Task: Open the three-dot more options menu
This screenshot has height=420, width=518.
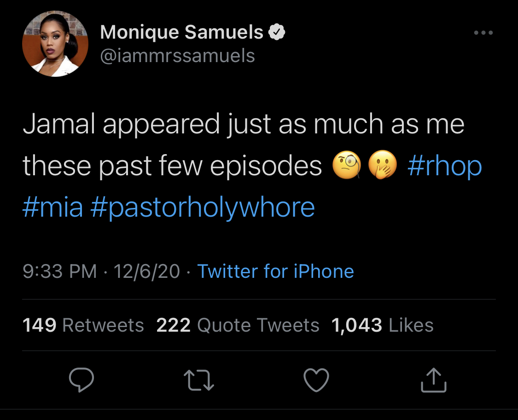Action: [x=483, y=33]
